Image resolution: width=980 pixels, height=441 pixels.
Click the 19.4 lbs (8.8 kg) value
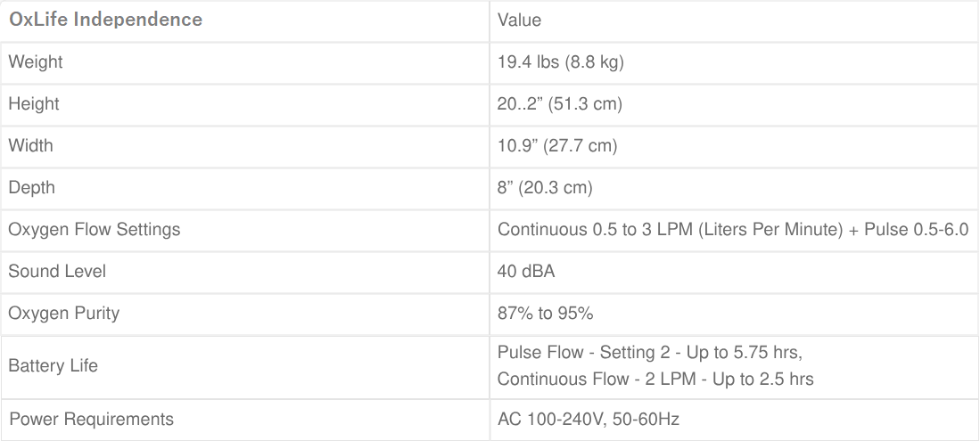point(561,62)
